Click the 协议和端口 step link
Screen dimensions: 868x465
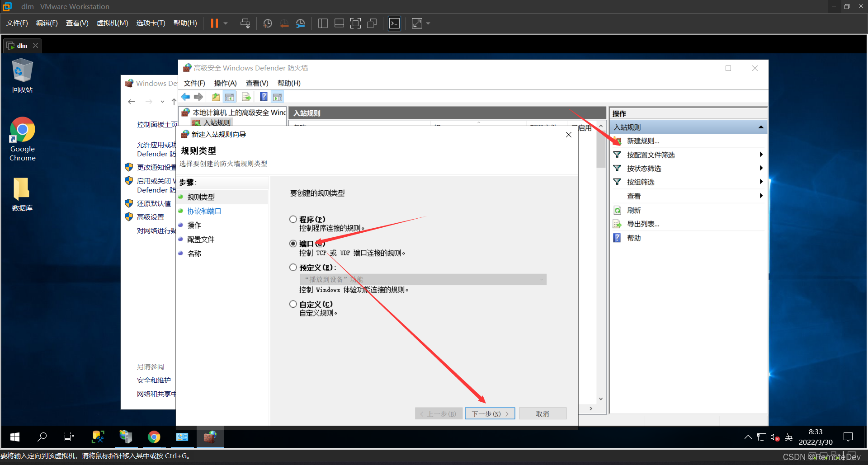pyautogui.click(x=204, y=211)
